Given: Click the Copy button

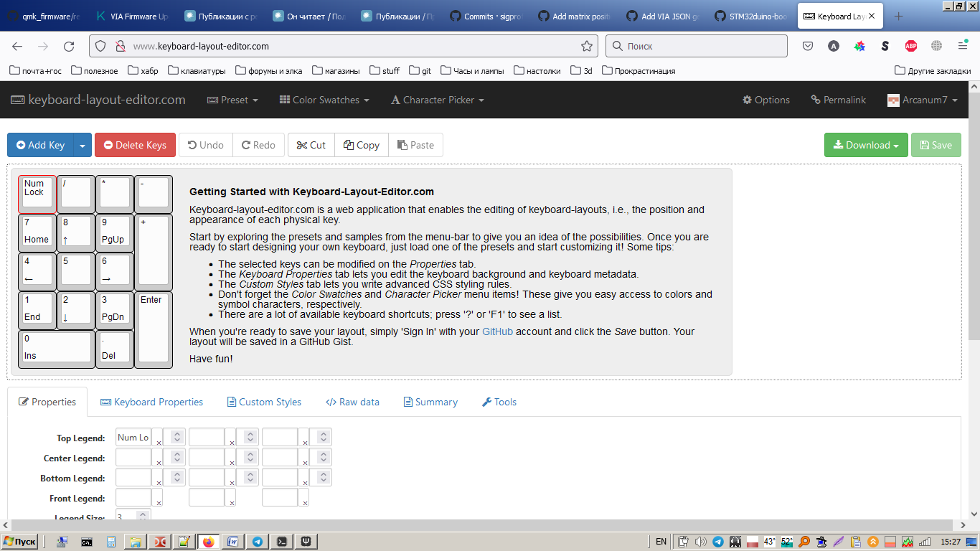Looking at the screenshot, I should [362, 145].
